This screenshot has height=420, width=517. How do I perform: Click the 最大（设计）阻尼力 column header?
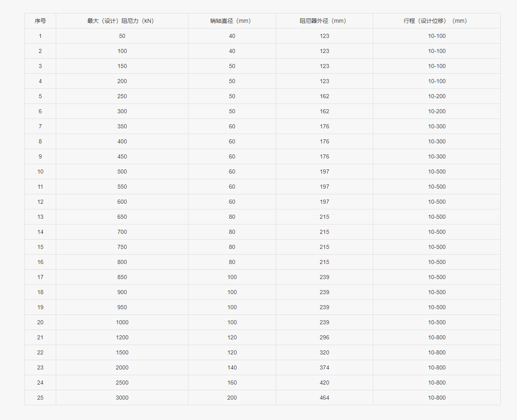tap(120, 21)
